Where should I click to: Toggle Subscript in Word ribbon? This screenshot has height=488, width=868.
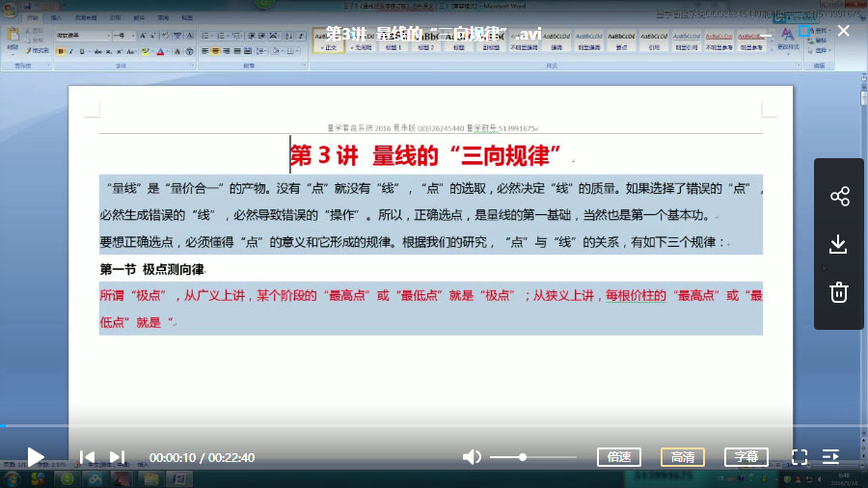[109, 51]
